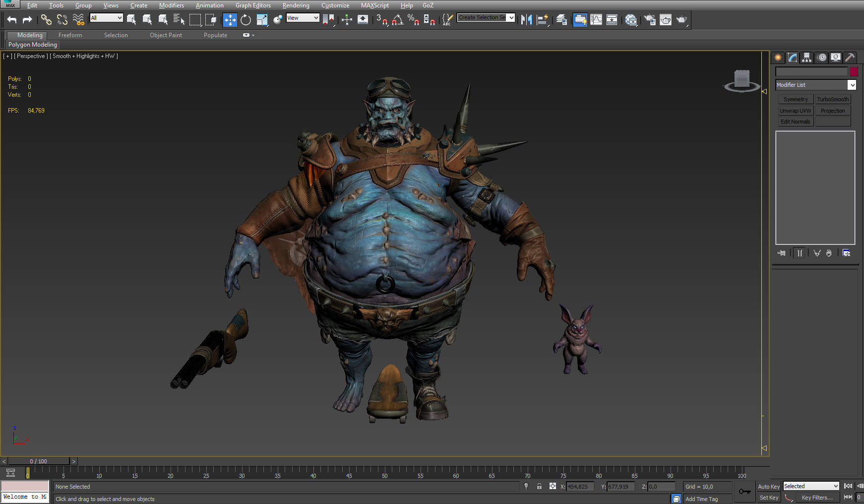The height and width of the screenshot is (504, 864).
Task: Click the Auto Key button
Action: click(x=768, y=487)
